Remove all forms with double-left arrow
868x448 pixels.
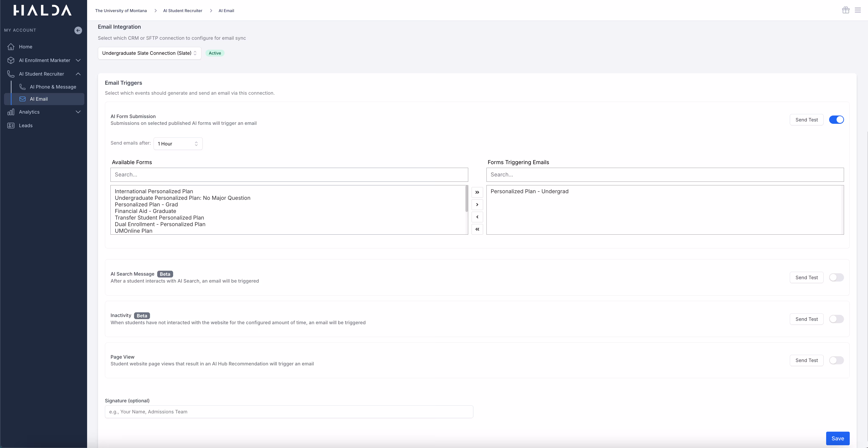click(477, 229)
